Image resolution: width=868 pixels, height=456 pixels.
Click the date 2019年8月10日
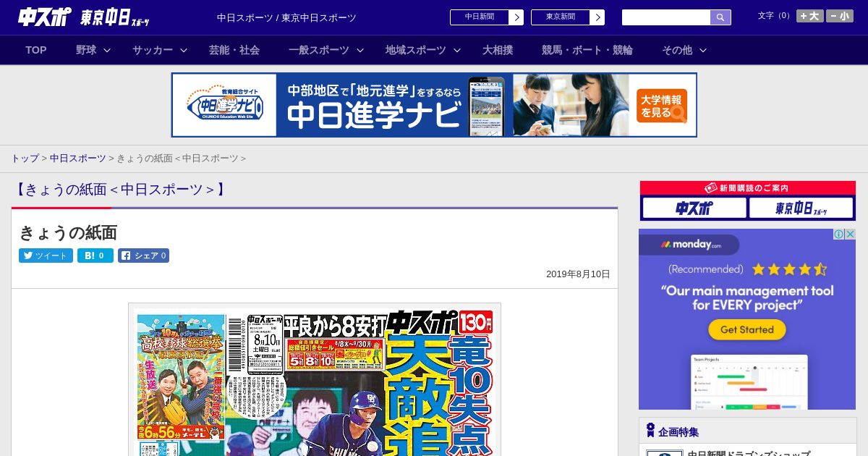pos(578,274)
